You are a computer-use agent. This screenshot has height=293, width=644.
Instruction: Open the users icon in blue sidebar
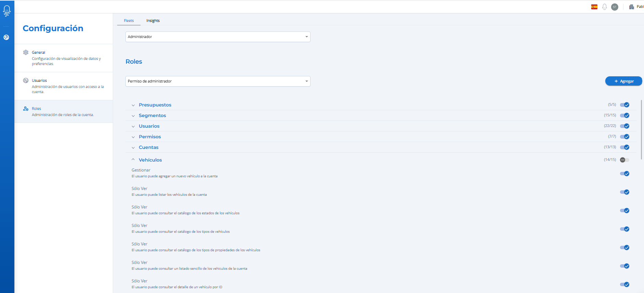pyautogui.click(x=6, y=37)
